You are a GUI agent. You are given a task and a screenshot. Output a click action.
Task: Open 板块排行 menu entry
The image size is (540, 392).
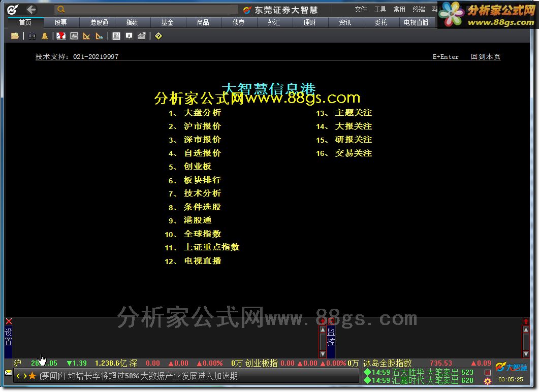click(x=202, y=180)
